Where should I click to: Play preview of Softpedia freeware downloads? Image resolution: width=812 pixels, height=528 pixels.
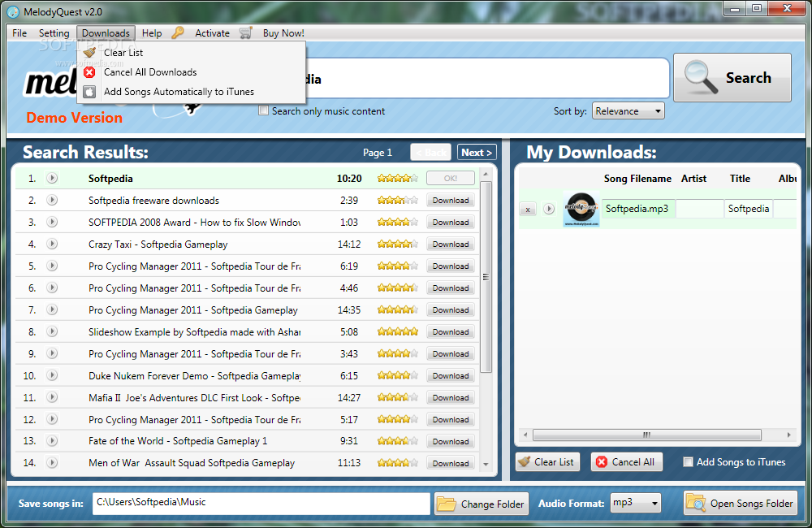pyautogui.click(x=52, y=200)
